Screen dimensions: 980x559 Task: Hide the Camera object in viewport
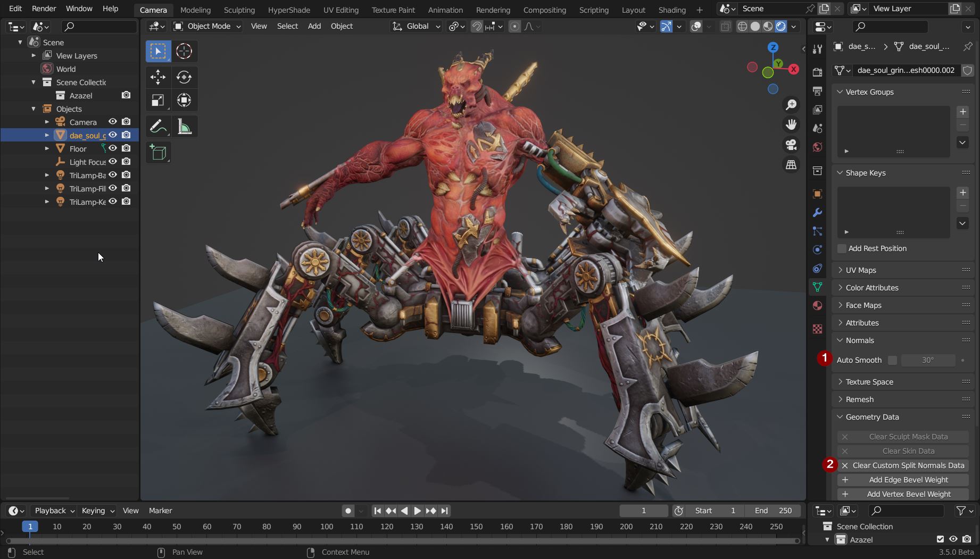click(113, 122)
